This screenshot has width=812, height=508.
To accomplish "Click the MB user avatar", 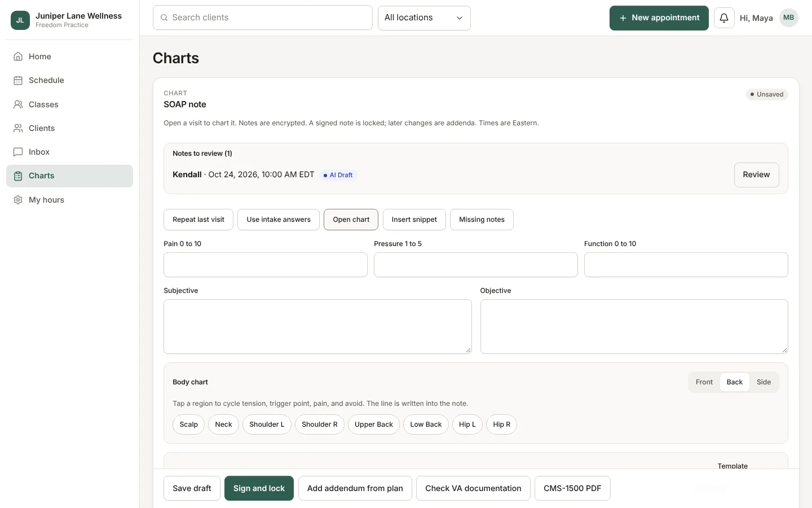I will click(789, 17).
